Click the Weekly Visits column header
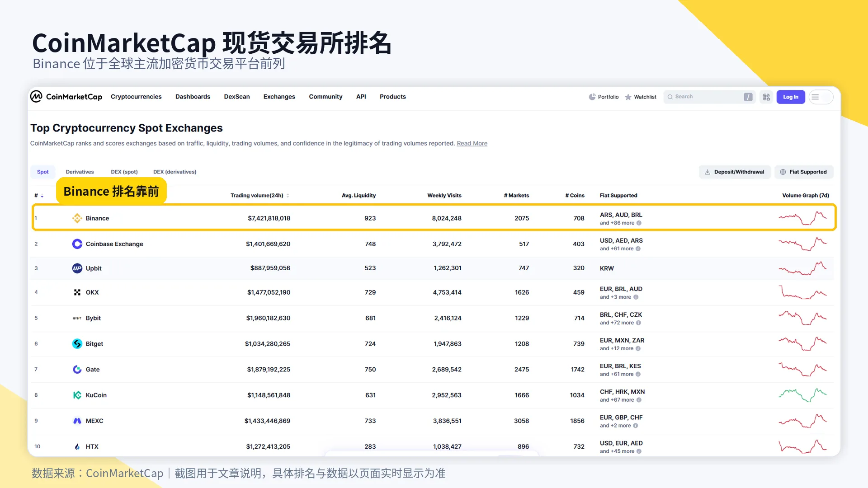 tap(444, 196)
